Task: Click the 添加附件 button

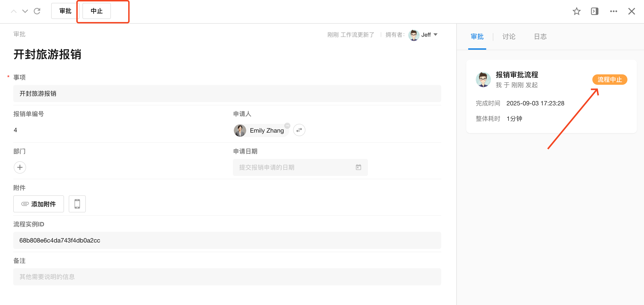Action: [38, 204]
